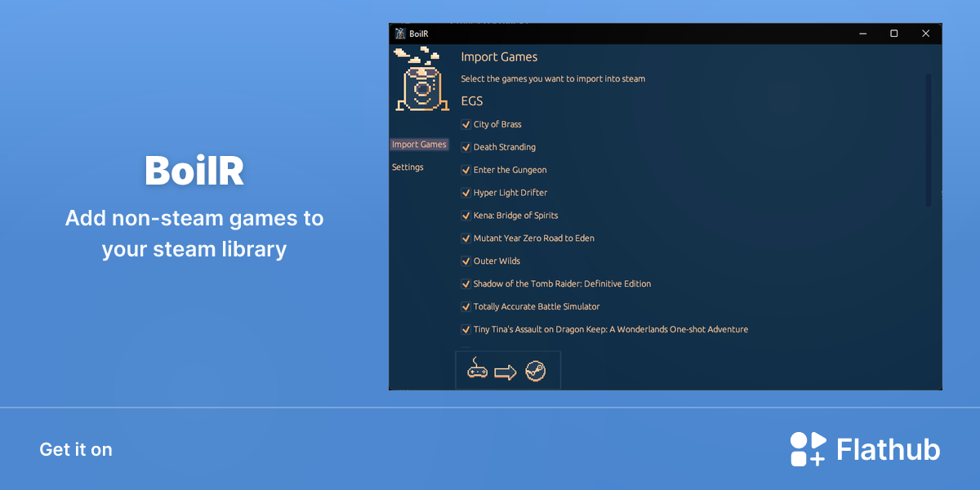Click 'Select the games you want to import' text
The height and width of the screenshot is (490, 980).
pyautogui.click(x=553, y=79)
